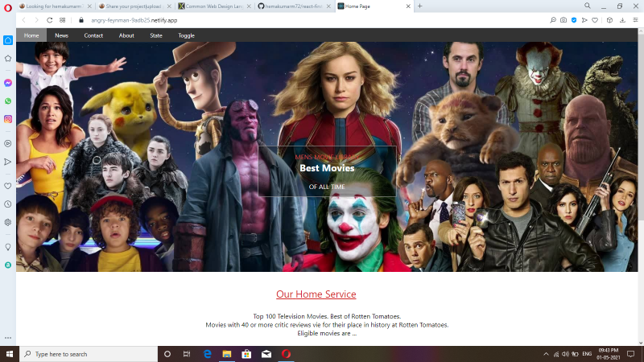Open the taskbar clock showing 01-05-2021
Screen dimensions: 644x362
pos(609,354)
